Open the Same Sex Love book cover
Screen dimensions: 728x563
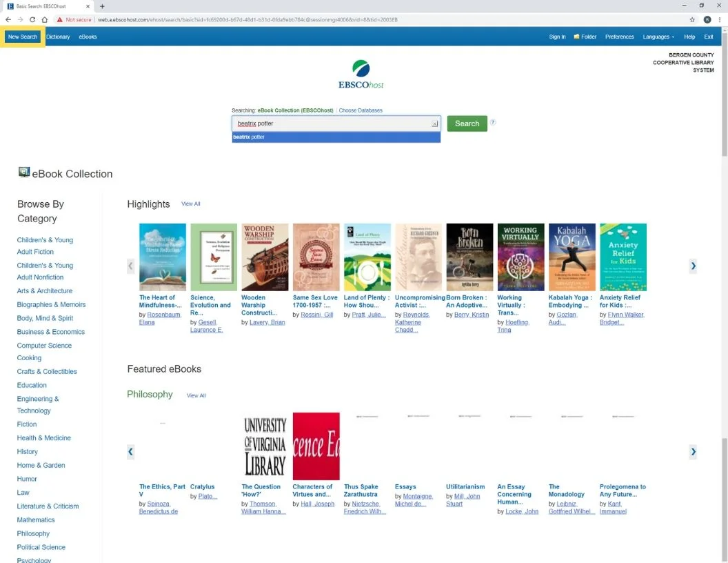tap(316, 257)
